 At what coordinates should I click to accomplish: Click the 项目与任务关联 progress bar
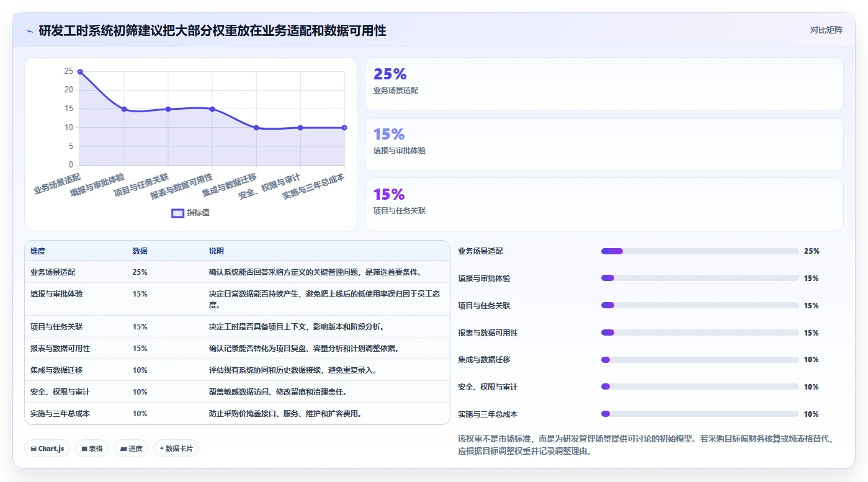pos(700,305)
